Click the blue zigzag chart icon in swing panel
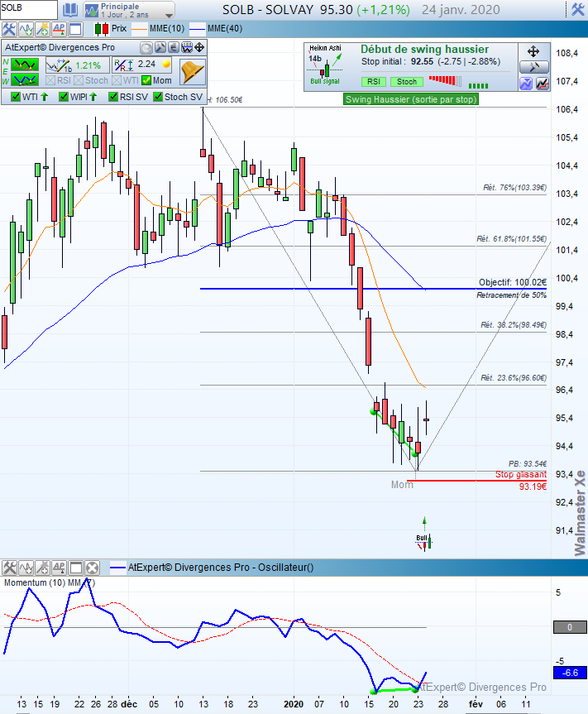 coord(526,84)
